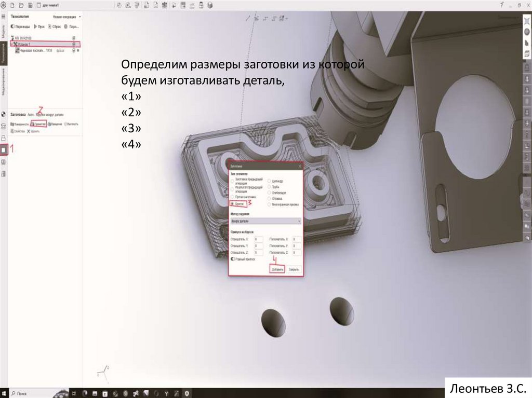Expand the tree node below KR 70 R2100
532x398 pixels.
pyautogui.click(x=11, y=44)
